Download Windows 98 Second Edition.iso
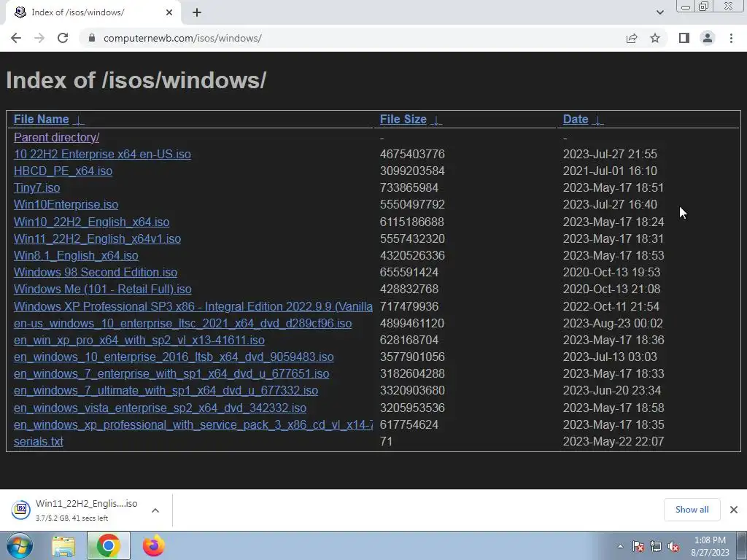This screenshot has width=747, height=560. [96, 273]
